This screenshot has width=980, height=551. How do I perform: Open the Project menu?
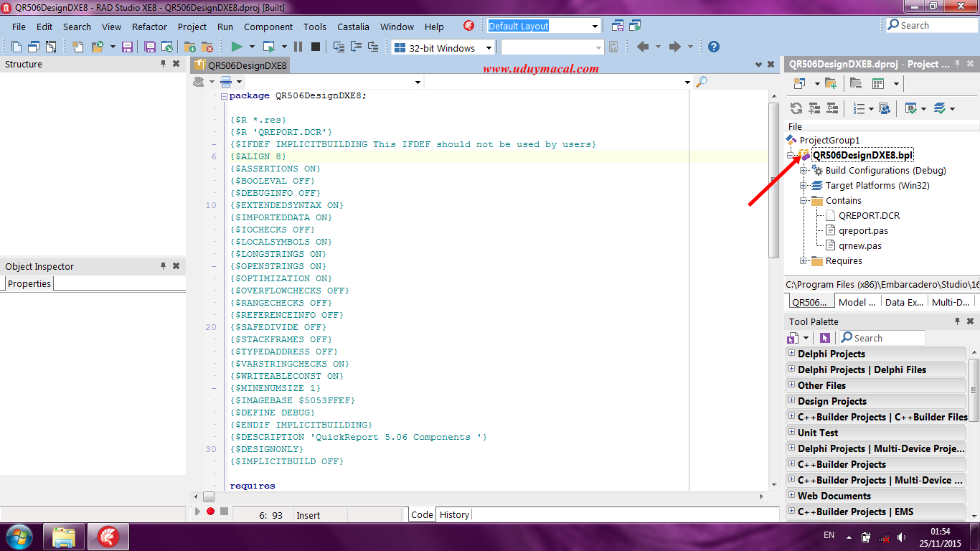pyautogui.click(x=192, y=27)
